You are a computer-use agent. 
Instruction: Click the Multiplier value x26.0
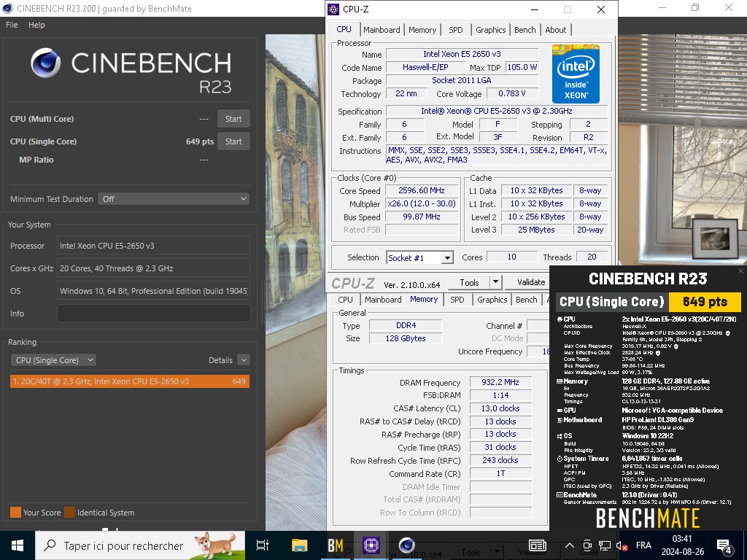[x=422, y=203]
